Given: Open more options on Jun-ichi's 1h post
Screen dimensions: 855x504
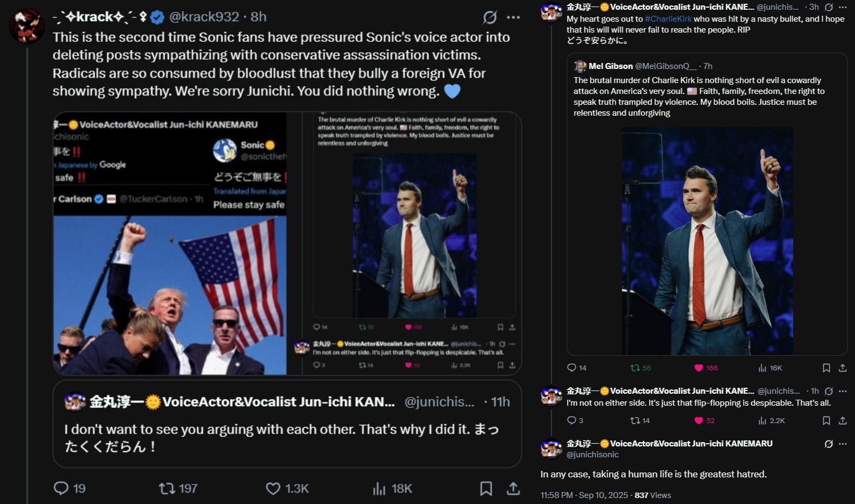Looking at the screenshot, I should [843, 391].
